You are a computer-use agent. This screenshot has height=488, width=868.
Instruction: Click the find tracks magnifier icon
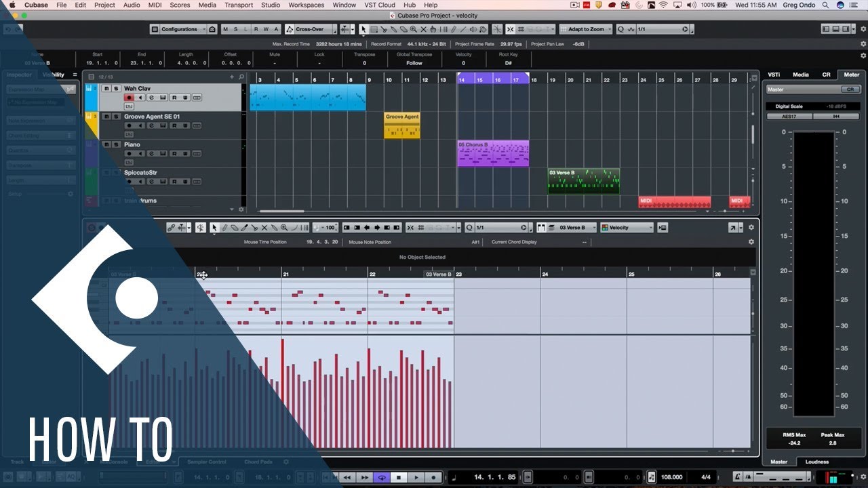tap(241, 77)
